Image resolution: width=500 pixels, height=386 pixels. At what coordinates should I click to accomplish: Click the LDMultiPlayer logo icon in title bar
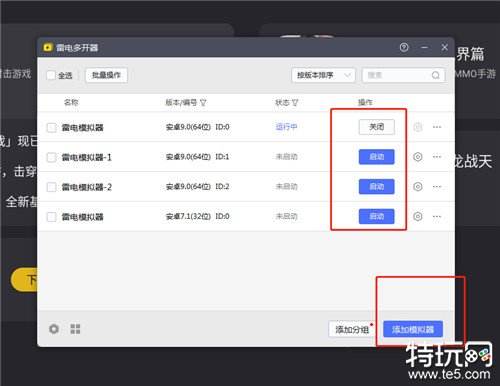[48, 47]
